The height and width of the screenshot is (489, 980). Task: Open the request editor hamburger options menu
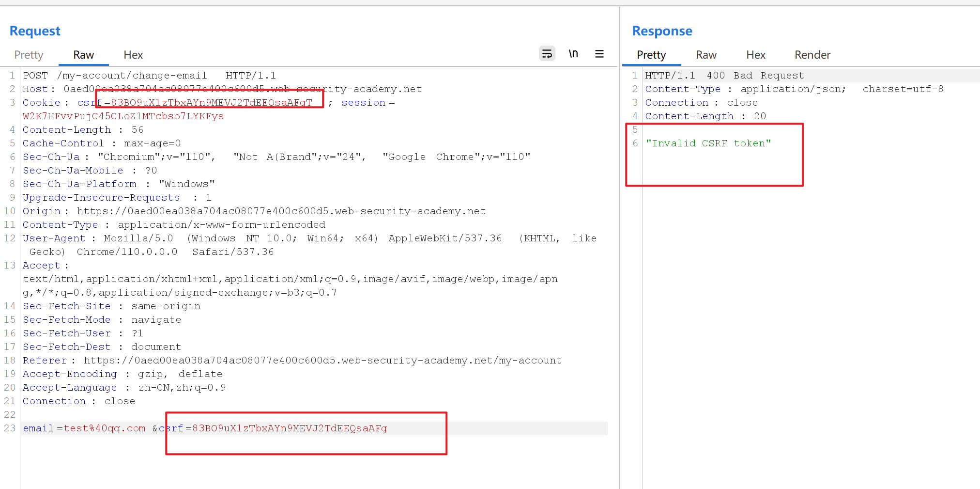click(599, 53)
